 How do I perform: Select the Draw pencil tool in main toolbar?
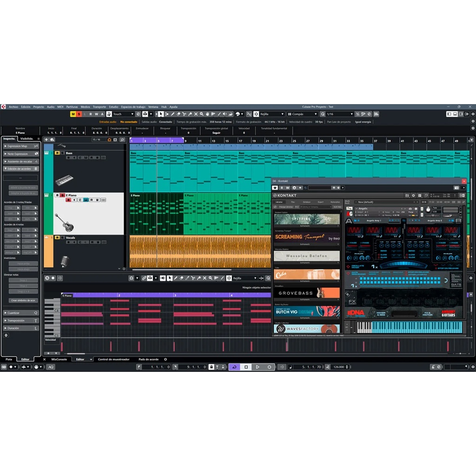click(172, 114)
